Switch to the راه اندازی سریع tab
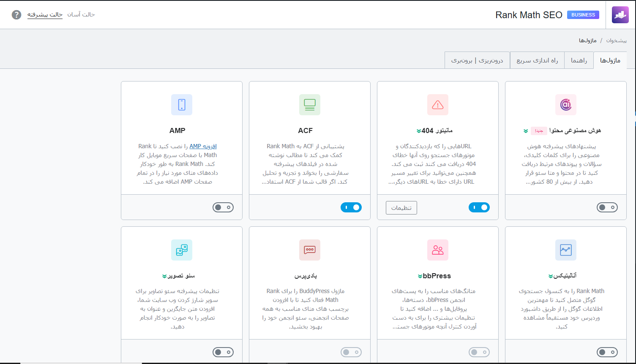Viewport: 636px width, 364px height. pos(537,60)
